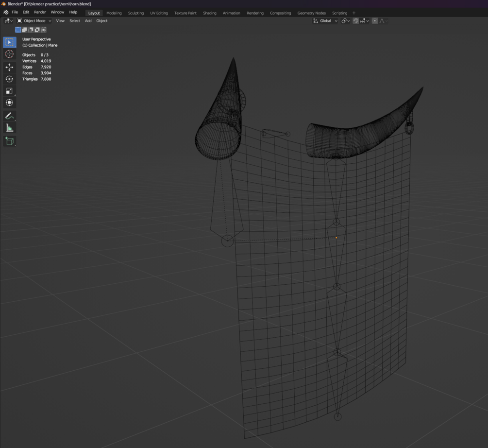488x448 pixels.
Task: Click the Objects count "0 / 3"
Action: [45, 55]
